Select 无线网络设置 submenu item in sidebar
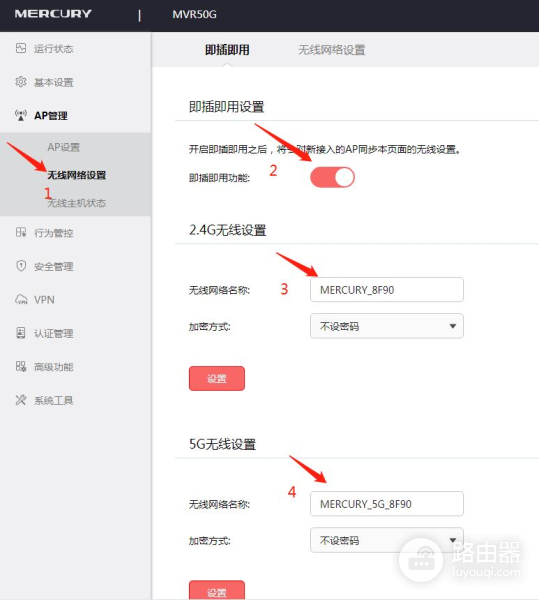This screenshot has width=539, height=600. (77, 175)
